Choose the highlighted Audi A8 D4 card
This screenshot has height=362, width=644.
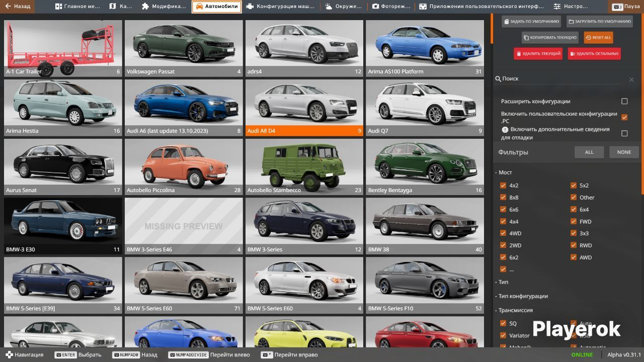coord(304,108)
